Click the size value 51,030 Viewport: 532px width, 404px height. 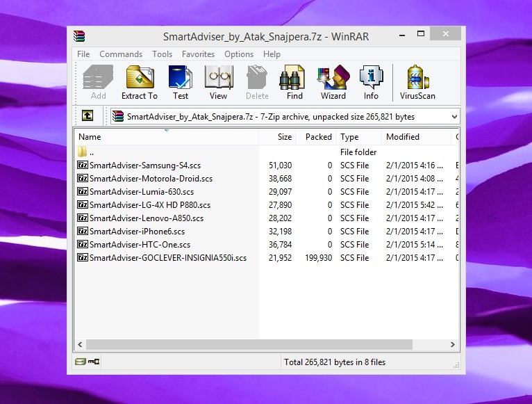pos(281,165)
